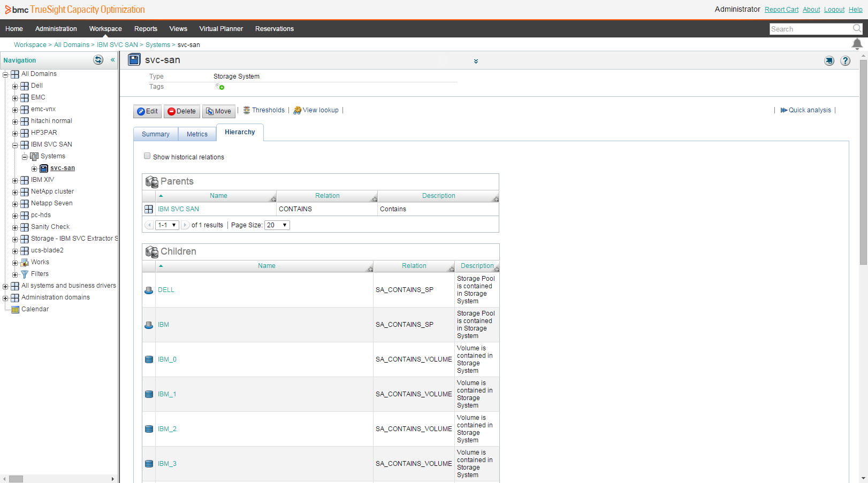Click the Systems folder icon in tree
The height and width of the screenshot is (483, 868).
tap(34, 156)
